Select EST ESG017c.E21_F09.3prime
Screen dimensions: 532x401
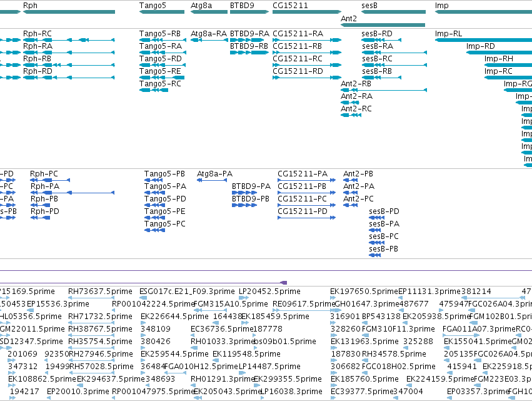coord(142,298)
